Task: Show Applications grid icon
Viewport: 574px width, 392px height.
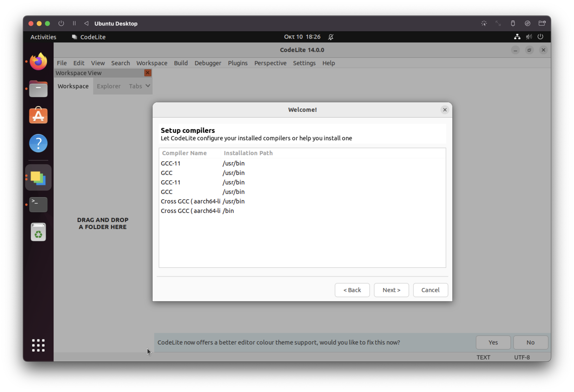Action: pyautogui.click(x=38, y=345)
